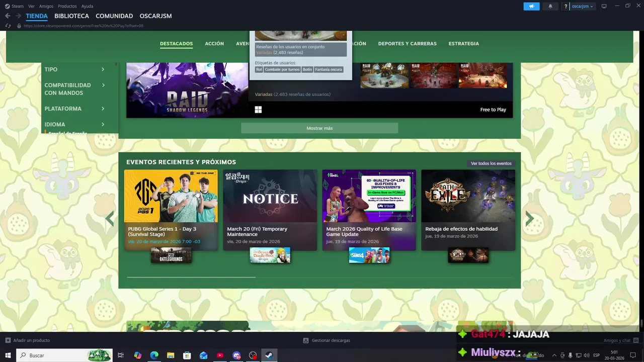Open the Ayuda menu
Viewport: 644px width, 362px height.
[87, 6]
